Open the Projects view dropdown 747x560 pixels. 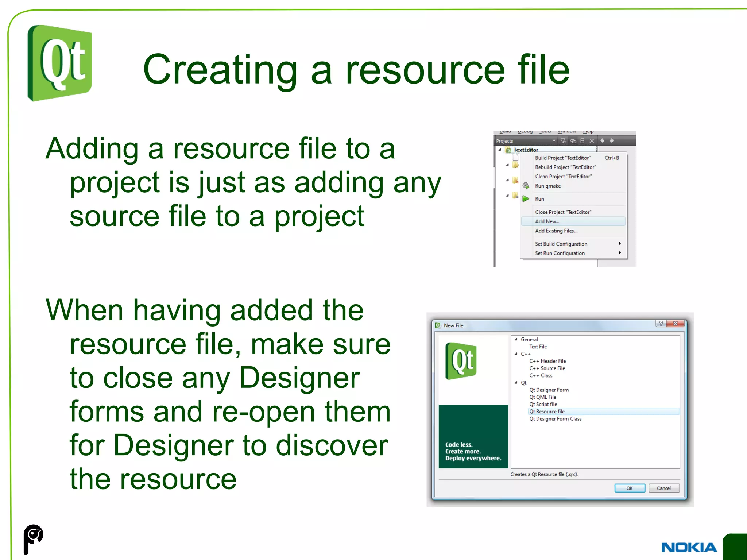point(554,141)
